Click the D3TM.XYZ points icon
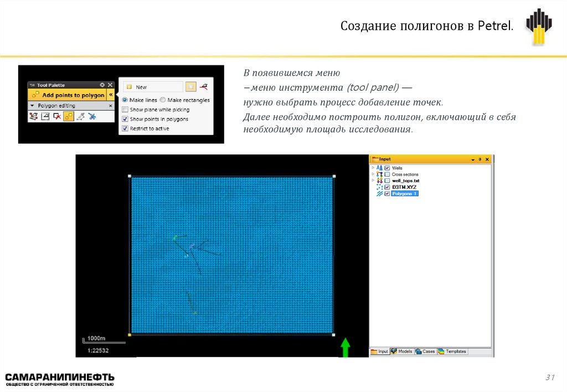Screen dimensions: 567x392 tap(379, 187)
